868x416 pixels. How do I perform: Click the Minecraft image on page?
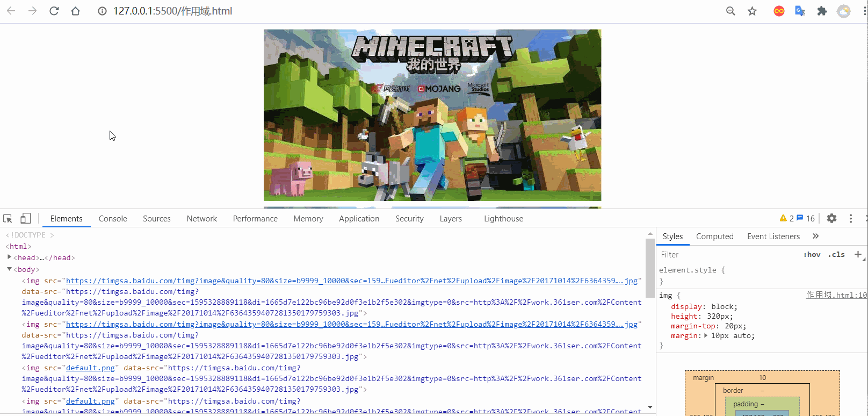(x=432, y=115)
